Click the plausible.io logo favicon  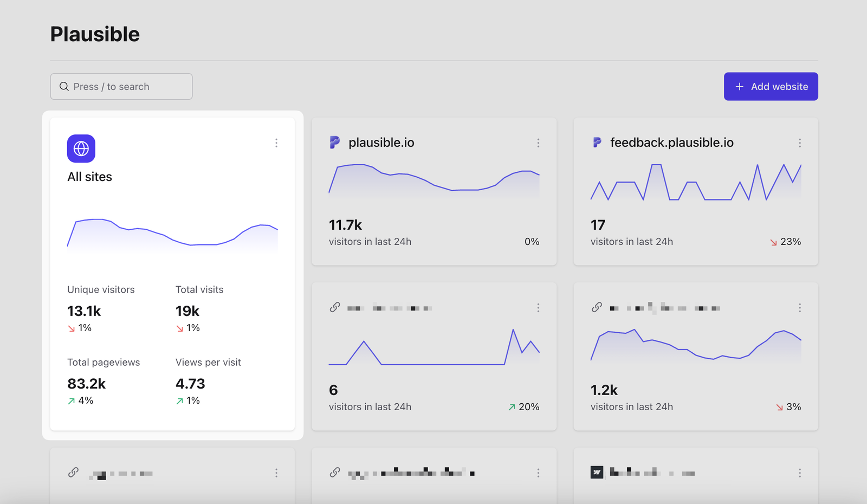click(335, 143)
